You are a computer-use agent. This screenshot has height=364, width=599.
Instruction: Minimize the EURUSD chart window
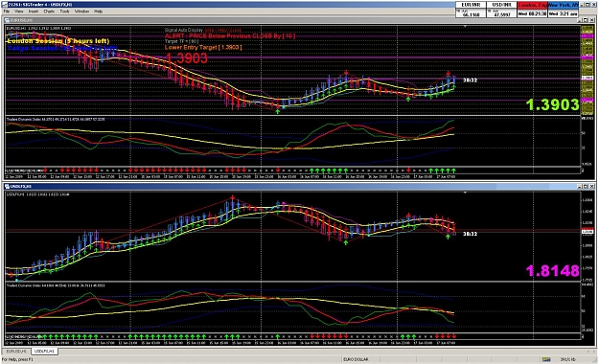580,20
